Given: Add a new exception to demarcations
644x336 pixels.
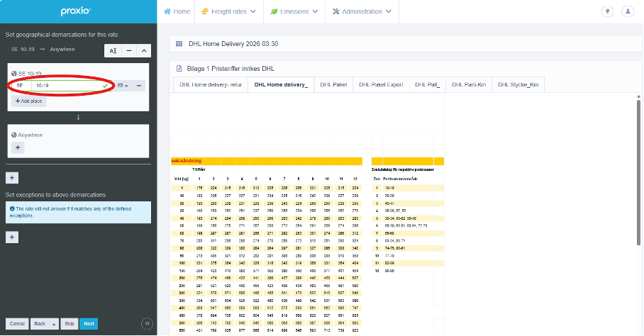Looking at the screenshot, I should pos(12,237).
